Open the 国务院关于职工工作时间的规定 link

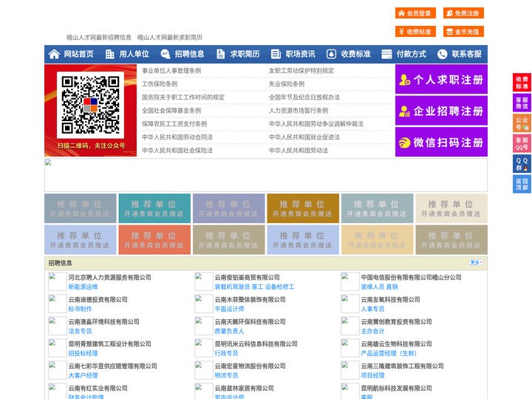pyautogui.click(x=183, y=97)
